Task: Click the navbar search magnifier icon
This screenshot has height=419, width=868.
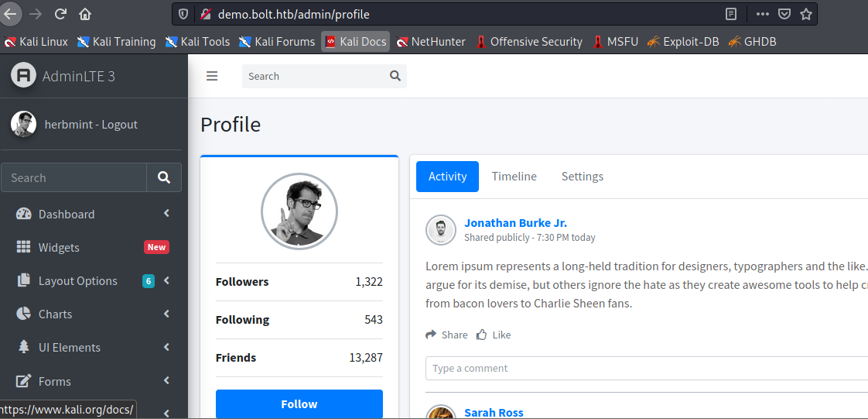Action: point(395,76)
